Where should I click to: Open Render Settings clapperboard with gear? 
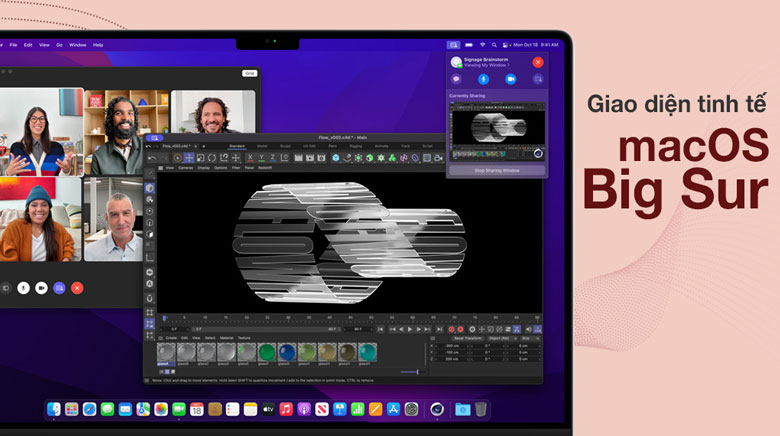click(321, 158)
